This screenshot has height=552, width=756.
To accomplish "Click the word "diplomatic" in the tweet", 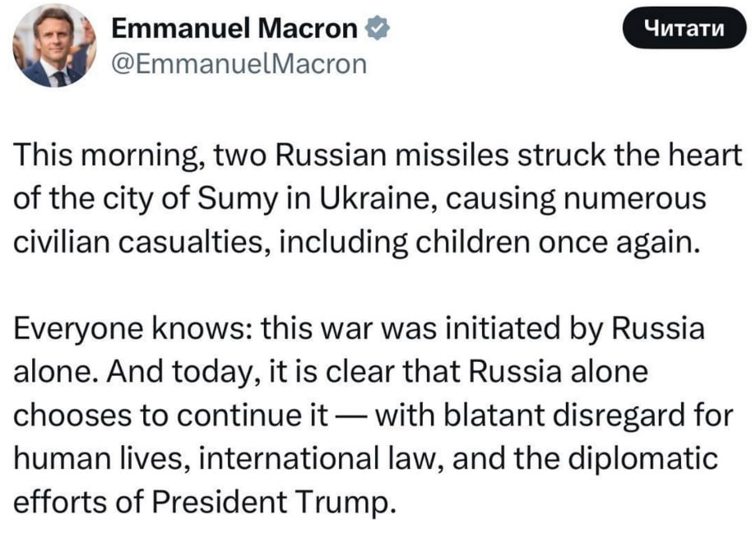I will point(642,459).
